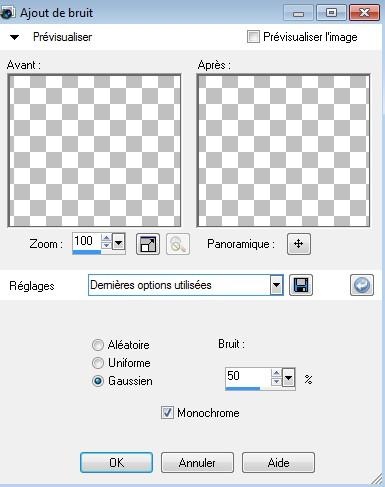Collapse the Prévisualiser section triangle
The image size is (385, 487).
14,37
